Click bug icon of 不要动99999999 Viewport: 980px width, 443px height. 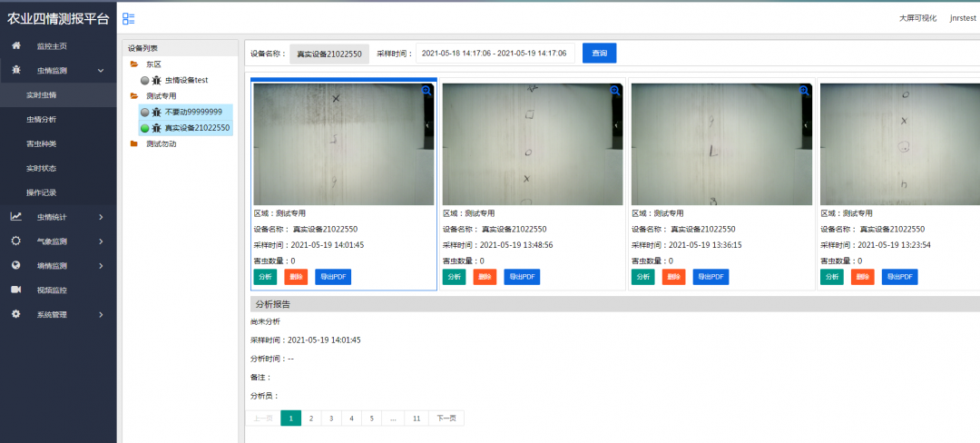point(157,112)
